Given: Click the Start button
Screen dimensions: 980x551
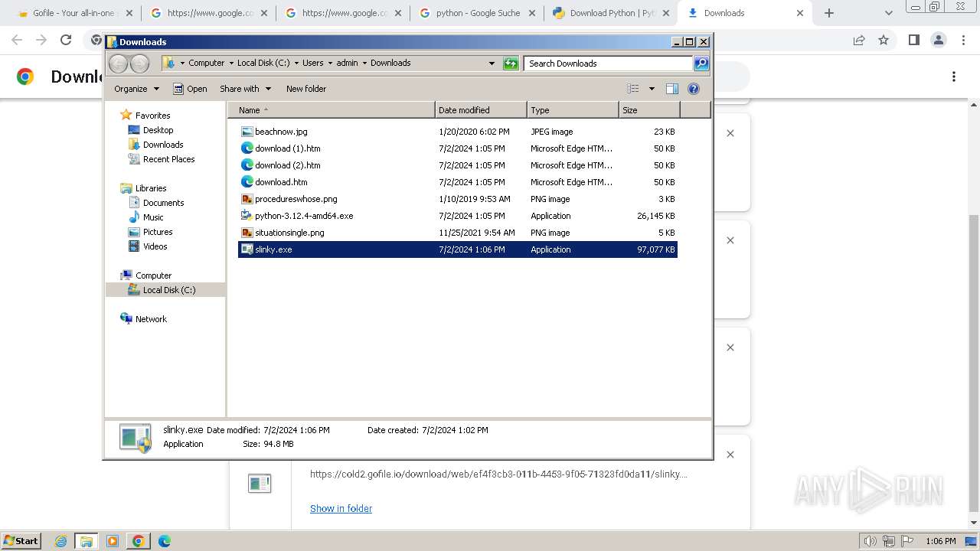Looking at the screenshot, I should [x=21, y=541].
